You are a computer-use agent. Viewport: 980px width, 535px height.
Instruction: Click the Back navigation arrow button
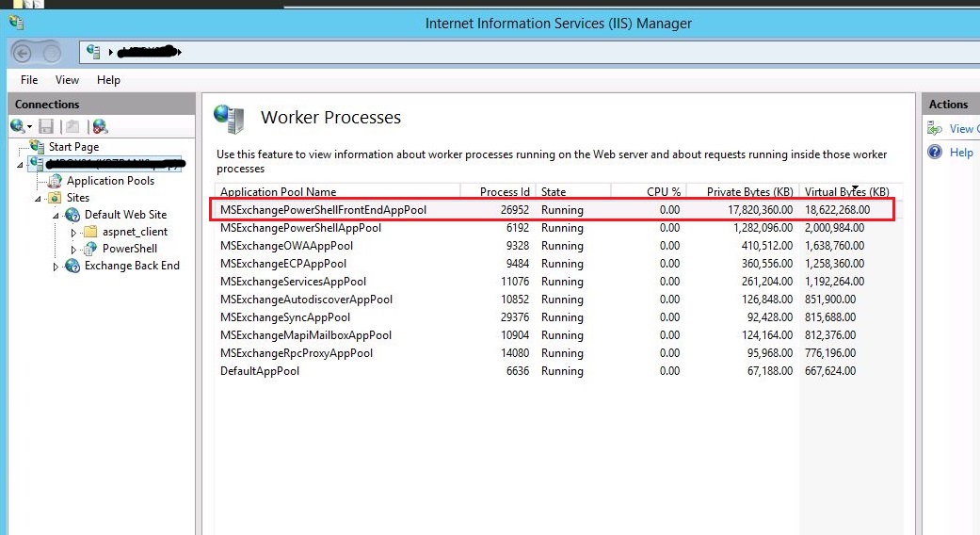pos(22,53)
